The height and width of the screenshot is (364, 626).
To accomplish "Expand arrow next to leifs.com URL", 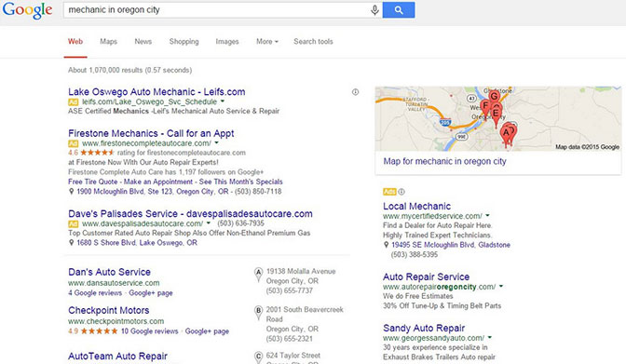I will (223, 101).
